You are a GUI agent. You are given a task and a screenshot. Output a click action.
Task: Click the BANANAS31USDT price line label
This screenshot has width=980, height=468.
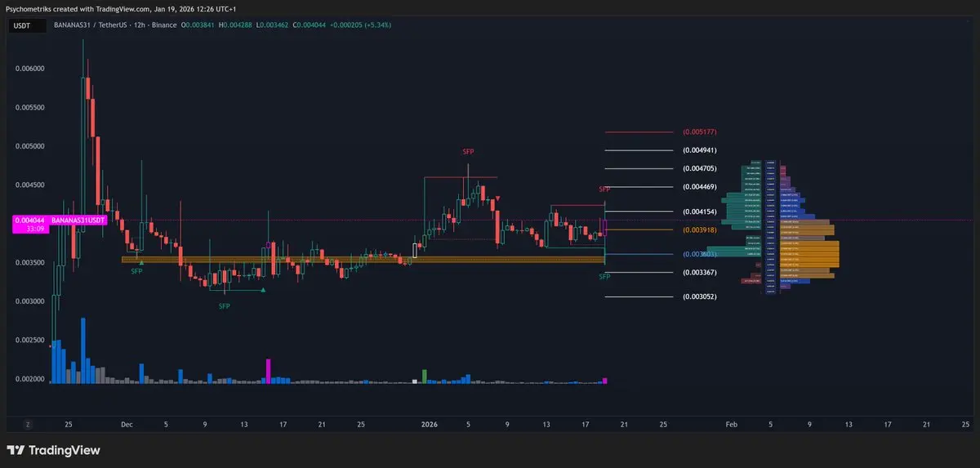tap(76, 221)
